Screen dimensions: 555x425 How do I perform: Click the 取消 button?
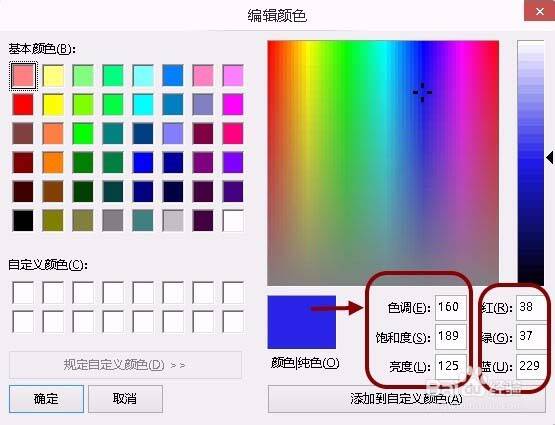click(x=125, y=399)
